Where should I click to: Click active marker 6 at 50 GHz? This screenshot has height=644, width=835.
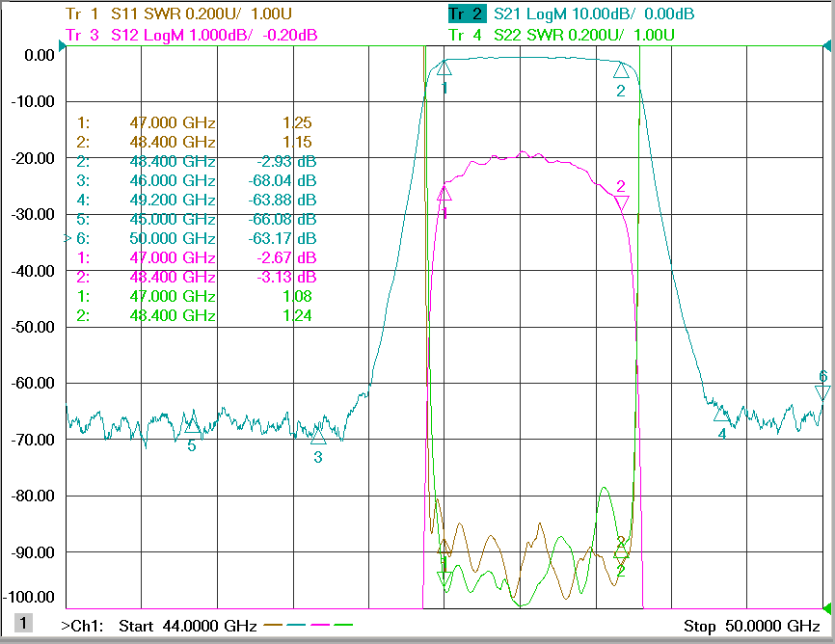coord(822,393)
